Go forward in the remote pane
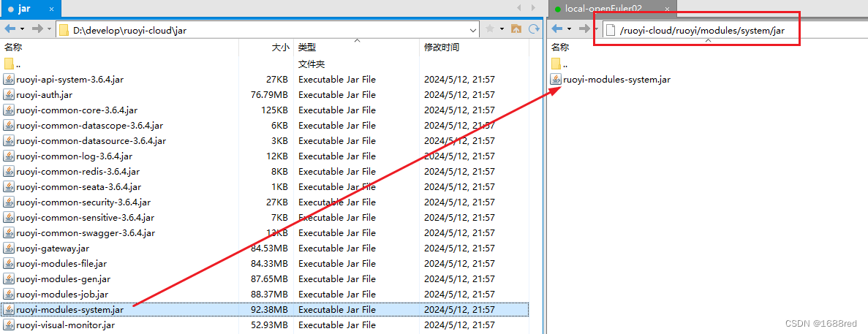868x334 pixels. pos(584,29)
